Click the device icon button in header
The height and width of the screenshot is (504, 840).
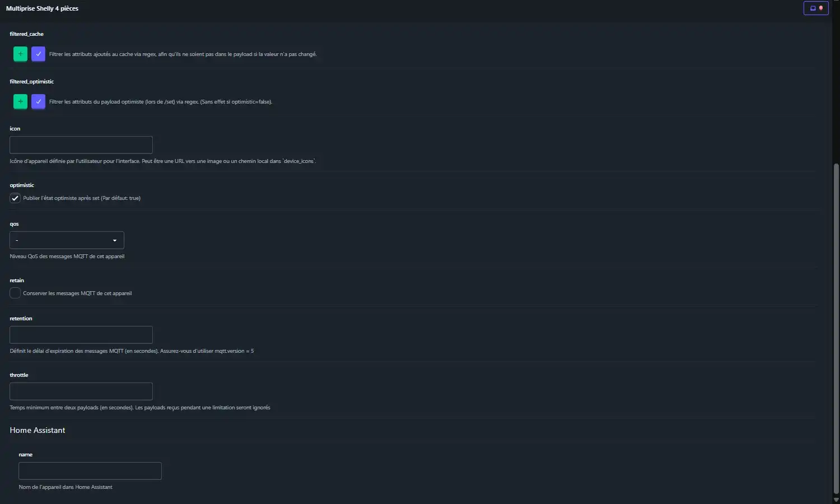pyautogui.click(x=815, y=8)
